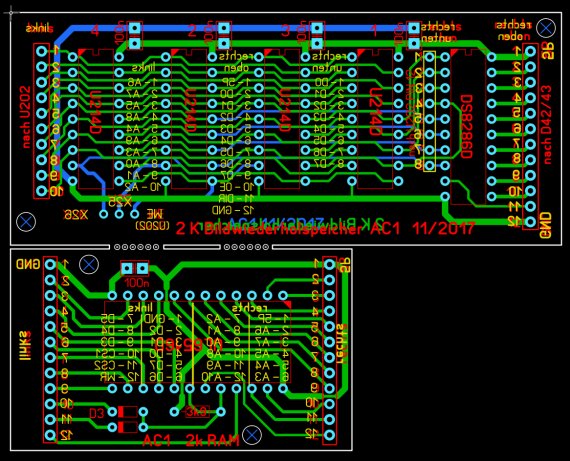Image resolution: width=570 pixels, height=461 pixels.
Task: Click the 3k9 resistor label
Action: (197, 412)
